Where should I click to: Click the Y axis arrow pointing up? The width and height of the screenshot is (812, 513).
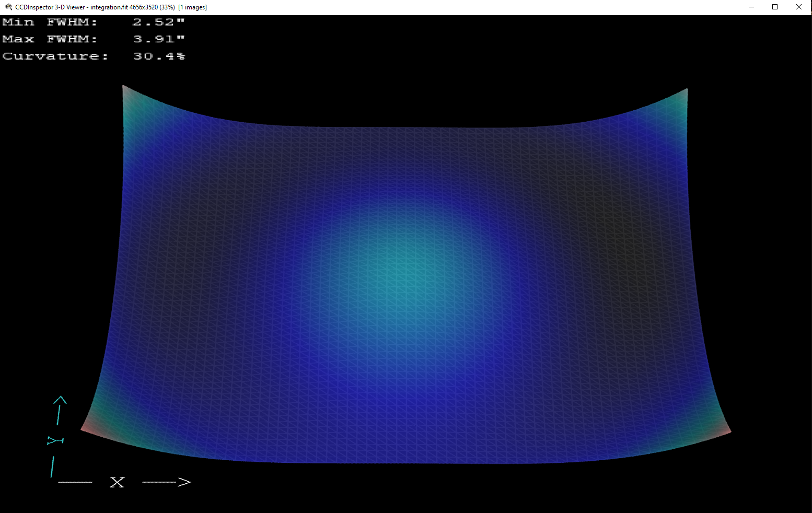(x=60, y=411)
